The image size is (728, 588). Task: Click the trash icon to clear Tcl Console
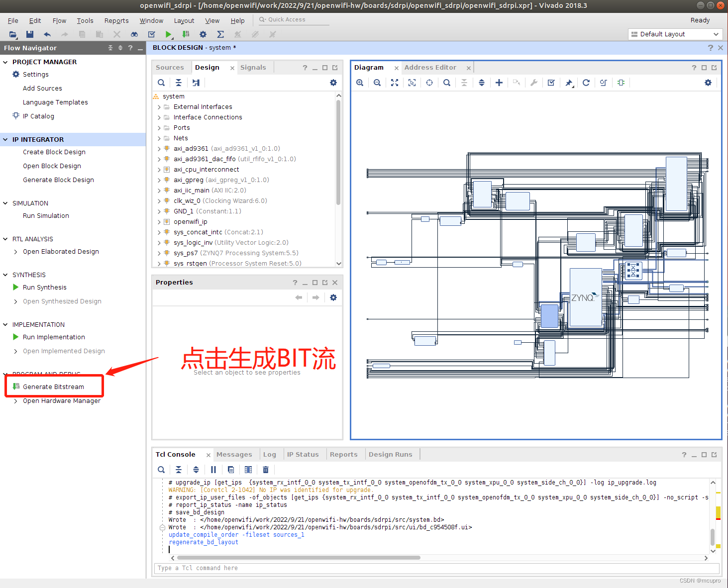266,469
